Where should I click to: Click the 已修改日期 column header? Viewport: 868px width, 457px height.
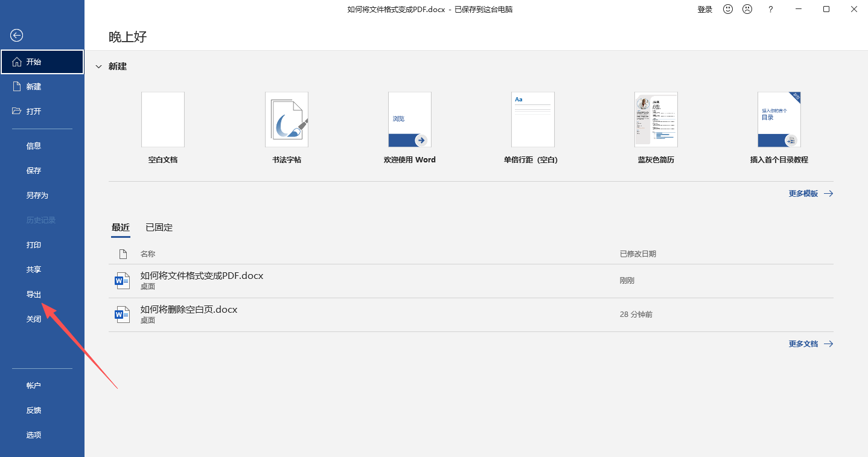tap(638, 254)
